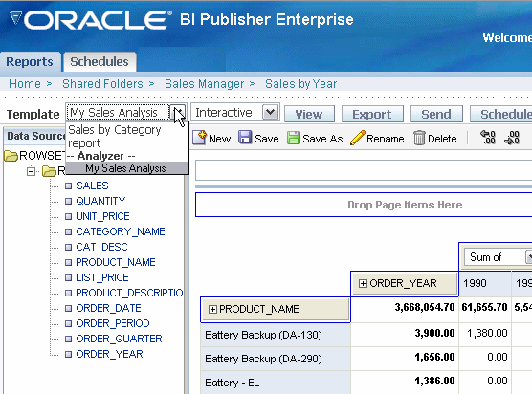This screenshot has width=532, height=394.
Task: Expand the PRODUCT_NAME row header plus
Action: pos(212,309)
